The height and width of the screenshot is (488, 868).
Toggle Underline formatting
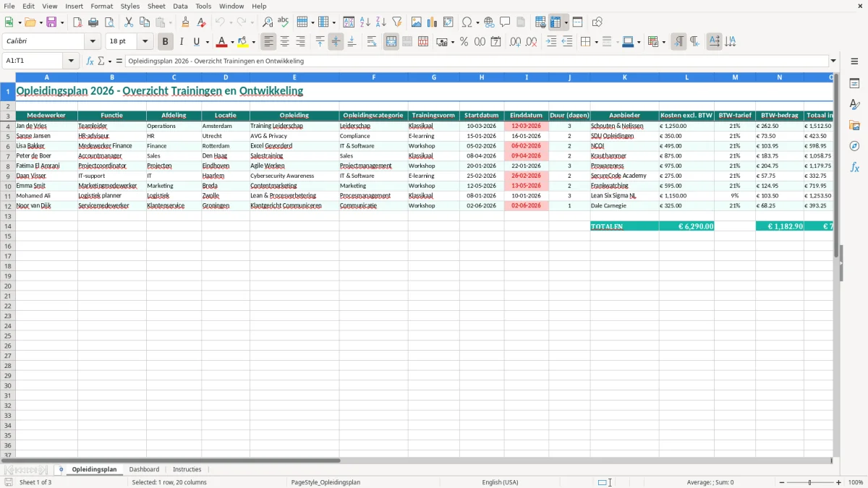pyautogui.click(x=196, y=42)
